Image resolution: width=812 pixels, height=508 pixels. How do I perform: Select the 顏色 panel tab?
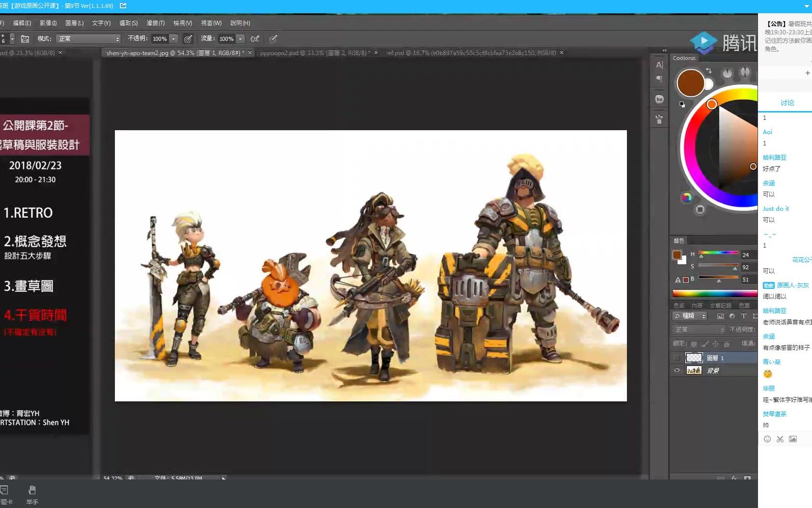pyautogui.click(x=679, y=241)
